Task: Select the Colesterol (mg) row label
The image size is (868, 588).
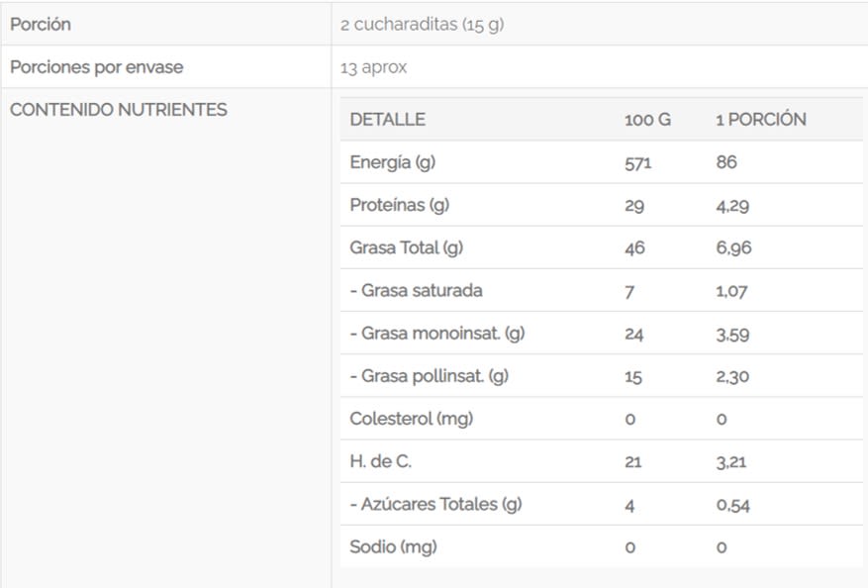Action: pyautogui.click(x=412, y=419)
